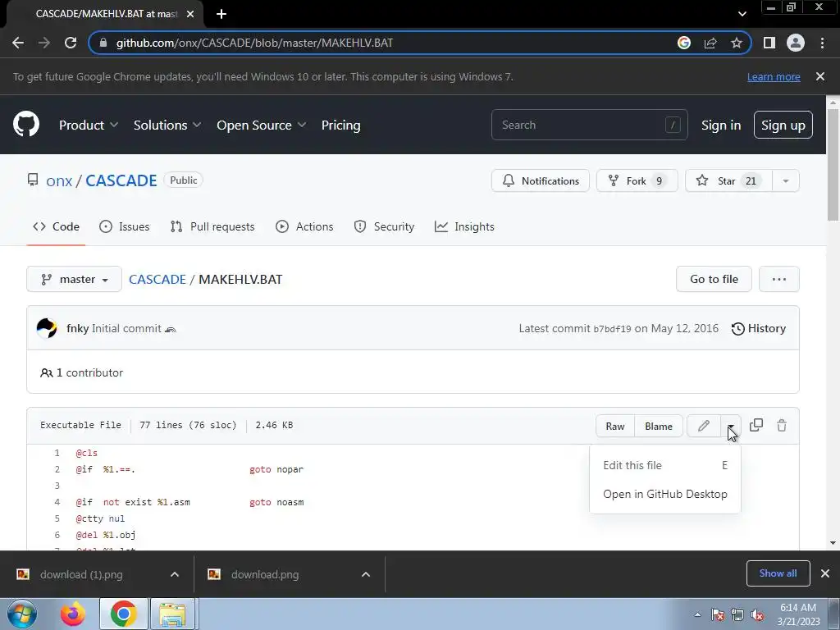The height and width of the screenshot is (630, 840).
Task: Expand options for download.png
Action: pyautogui.click(x=366, y=574)
